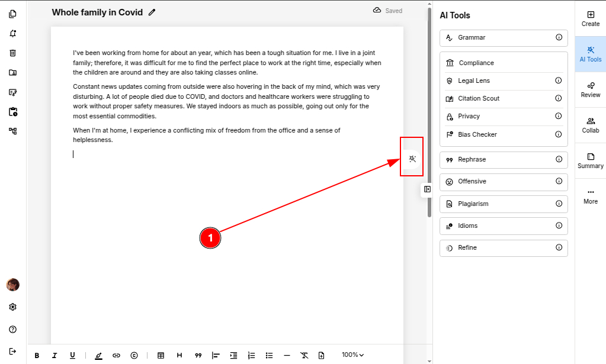Pick the text highlight color tool
Screen dimensions: 606x364
tap(98, 355)
